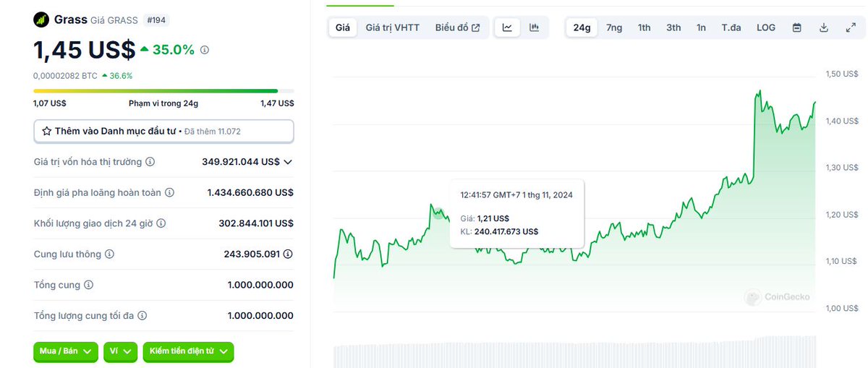Set chart range to 7ng
The height and width of the screenshot is (368, 868).
point(614,27)
